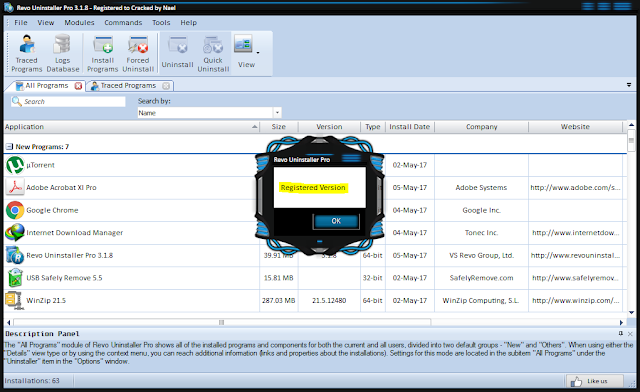Click the Quick Uninstall toolbar button
The width and height of the screenshot is (640, 392).
click(213, 53)
